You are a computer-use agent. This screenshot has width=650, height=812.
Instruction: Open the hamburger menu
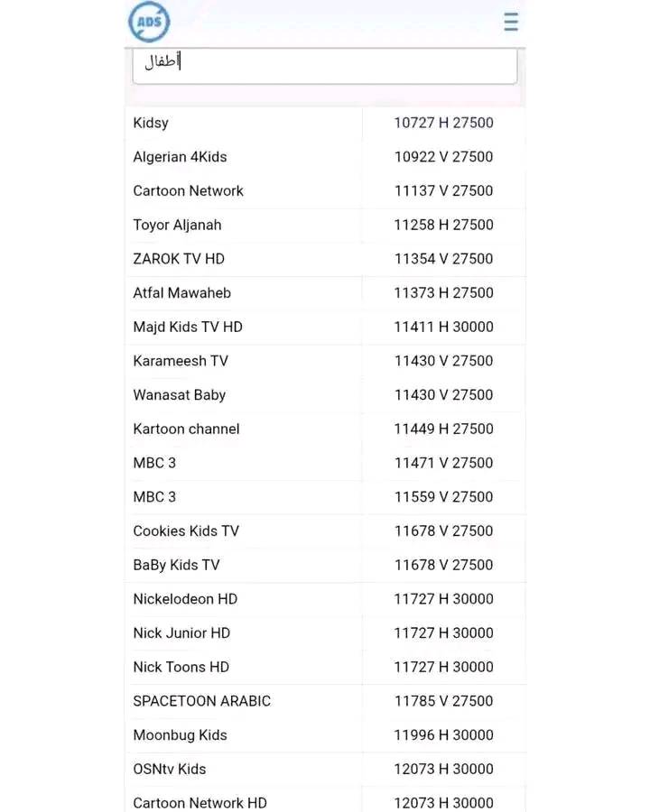click(511, 23)
